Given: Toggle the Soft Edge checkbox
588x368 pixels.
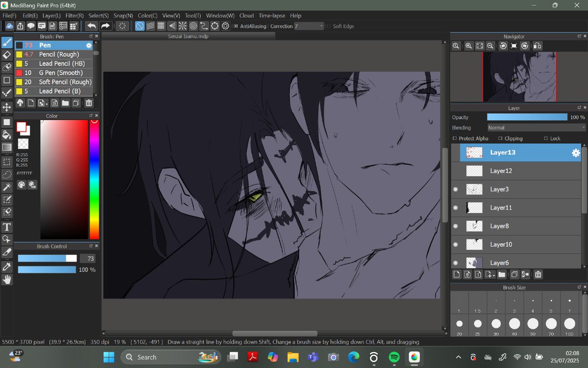Looking at the screenshot, I should (329, 26).
